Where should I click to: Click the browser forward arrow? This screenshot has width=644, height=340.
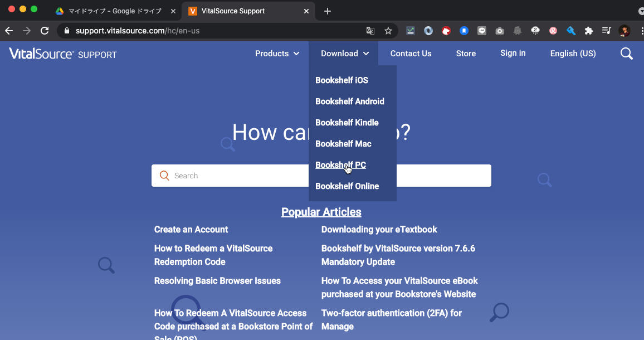(x=27, y=31)
